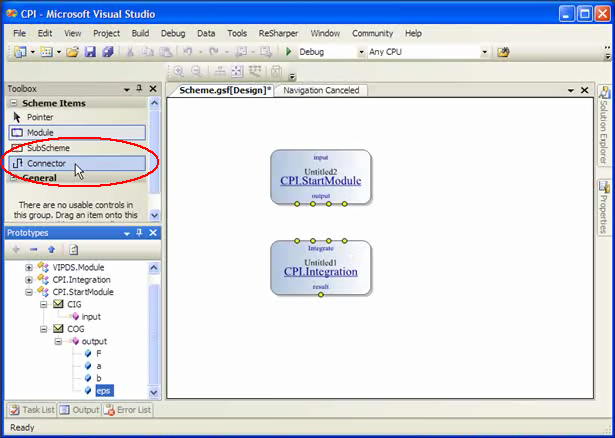
Task: Open the Any CPU platform dropdown
Action: [x=484, y=52]
